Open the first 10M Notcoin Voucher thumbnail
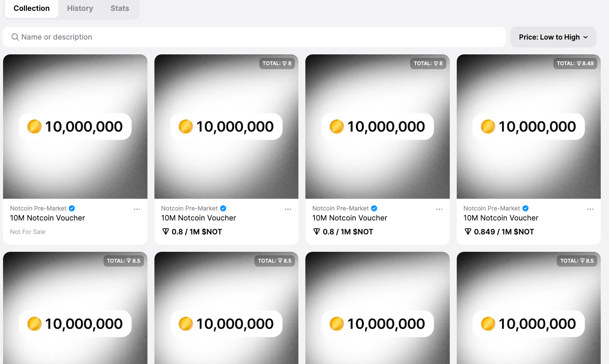This screenshot has width=609, height=364. tap(75, 126)
